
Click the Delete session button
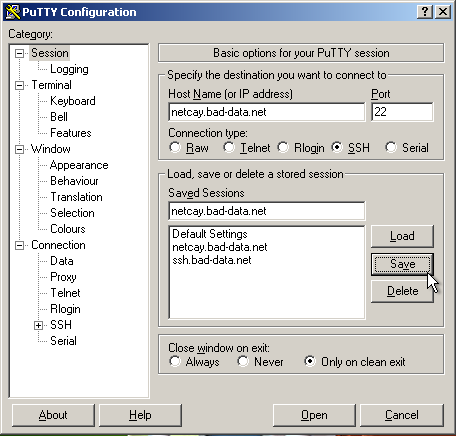[402, 291]
